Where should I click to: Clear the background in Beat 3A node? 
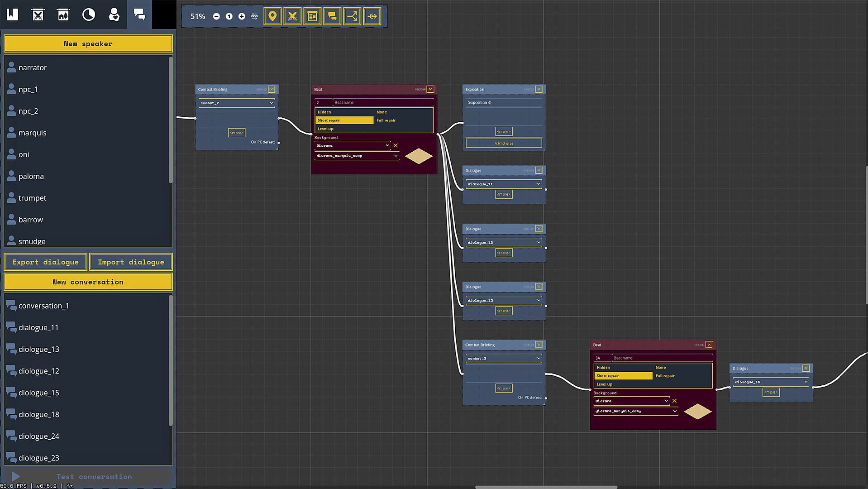point(674,401)
